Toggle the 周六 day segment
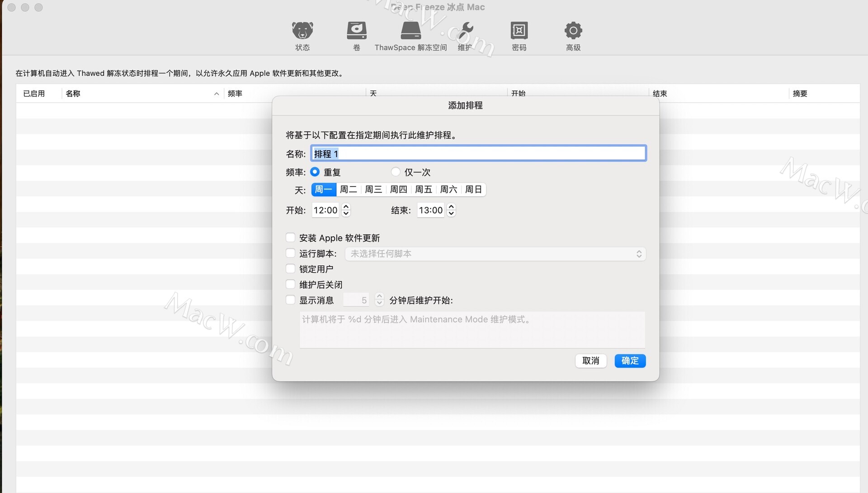 (x=449, y=190)
